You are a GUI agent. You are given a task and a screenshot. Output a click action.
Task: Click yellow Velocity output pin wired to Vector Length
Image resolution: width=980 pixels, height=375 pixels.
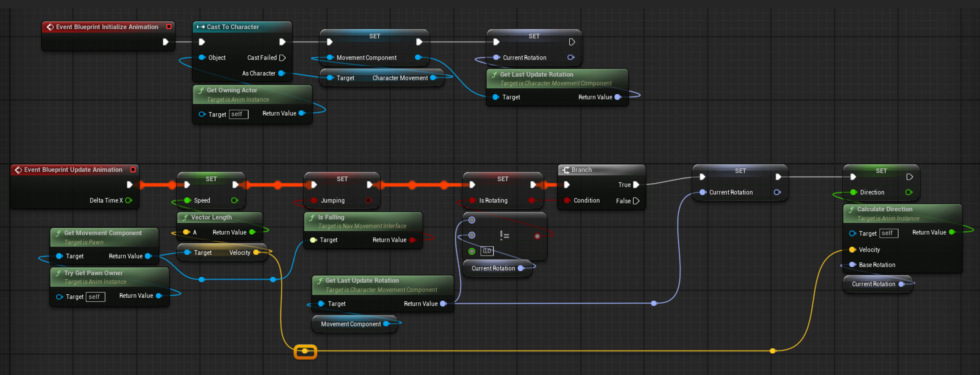[x=256, y=252]
